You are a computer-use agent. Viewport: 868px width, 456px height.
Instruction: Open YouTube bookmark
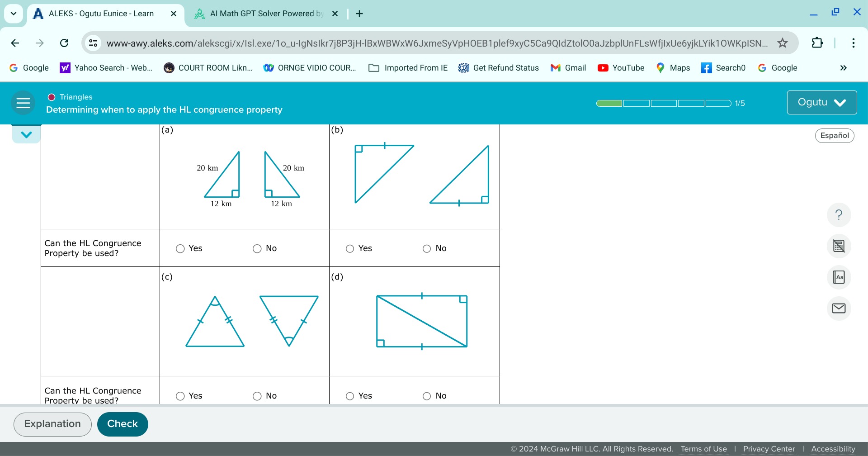click(621, 68)
